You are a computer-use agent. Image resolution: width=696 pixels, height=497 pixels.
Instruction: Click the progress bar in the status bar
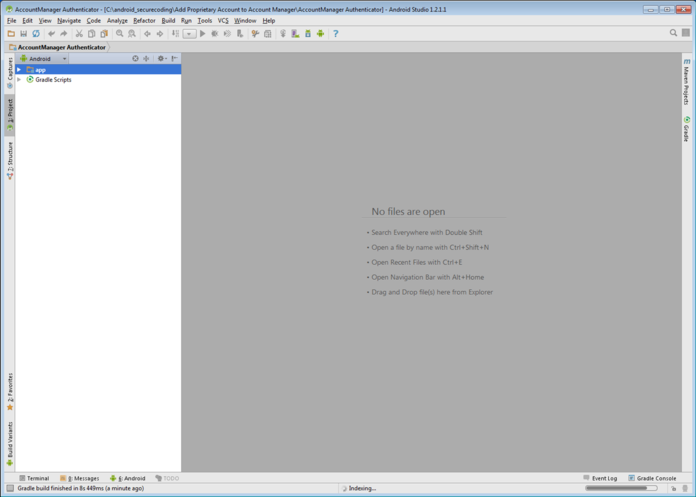pos(621,488)
